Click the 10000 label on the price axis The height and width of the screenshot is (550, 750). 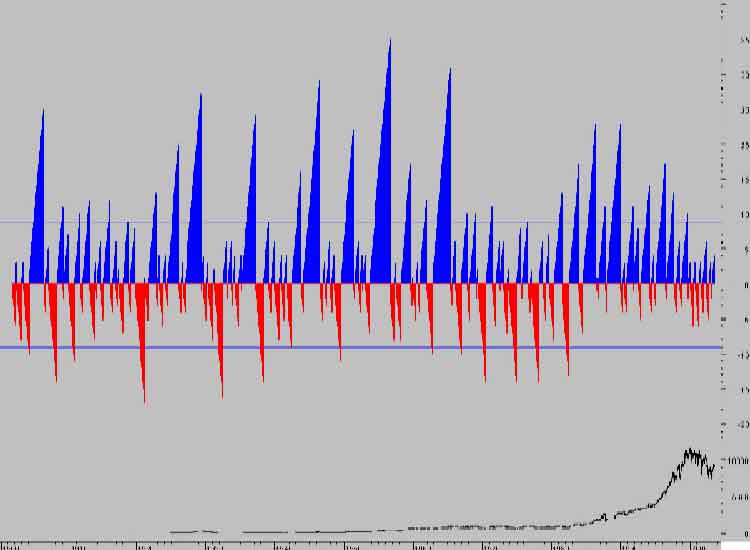(x=737, y=461)
